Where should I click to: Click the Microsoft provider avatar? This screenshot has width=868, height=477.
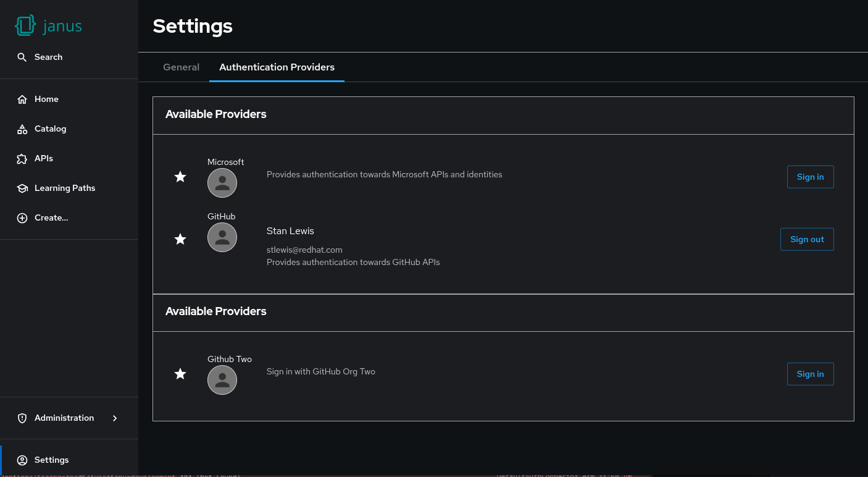click(x=222, y=183)
